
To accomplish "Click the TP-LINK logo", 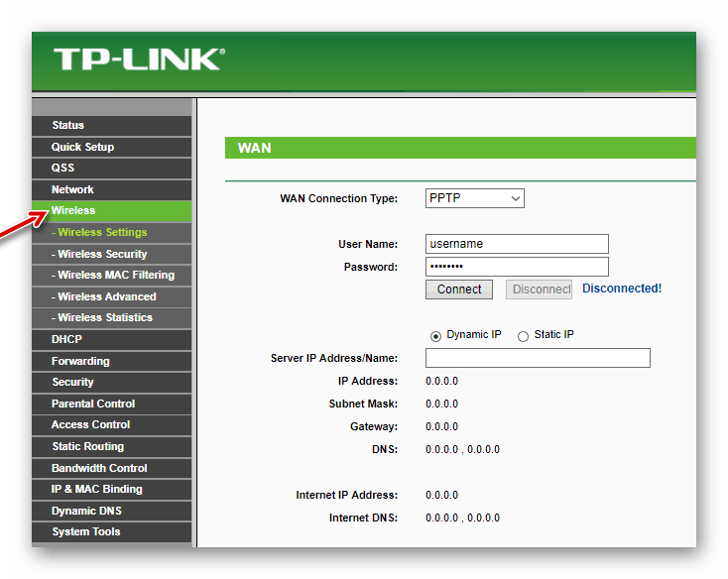I will [x=139, y=59].
